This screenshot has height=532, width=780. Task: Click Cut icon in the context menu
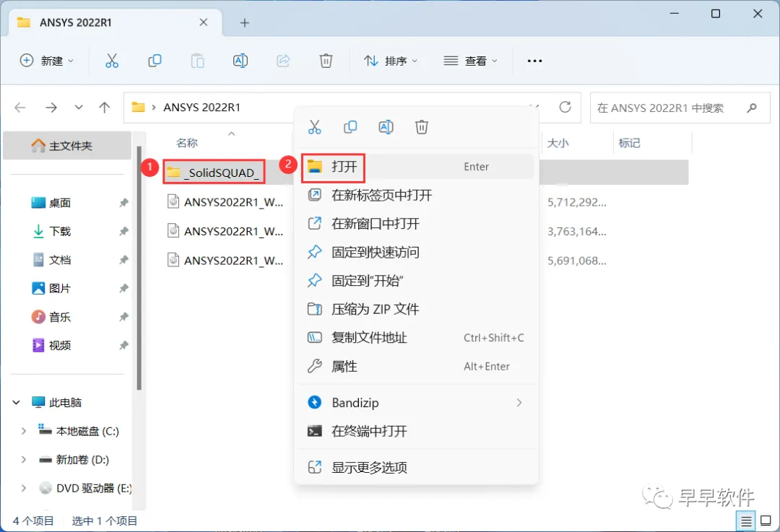tap(314, 127)
